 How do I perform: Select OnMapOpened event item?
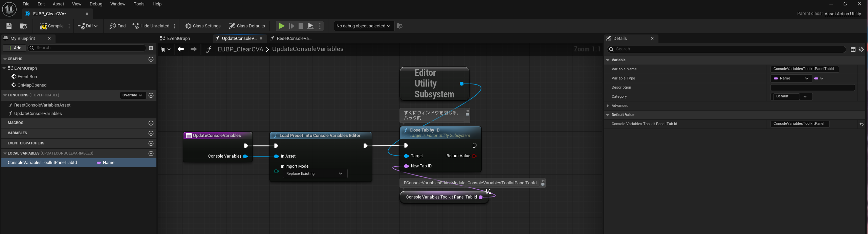coord(32,85)
